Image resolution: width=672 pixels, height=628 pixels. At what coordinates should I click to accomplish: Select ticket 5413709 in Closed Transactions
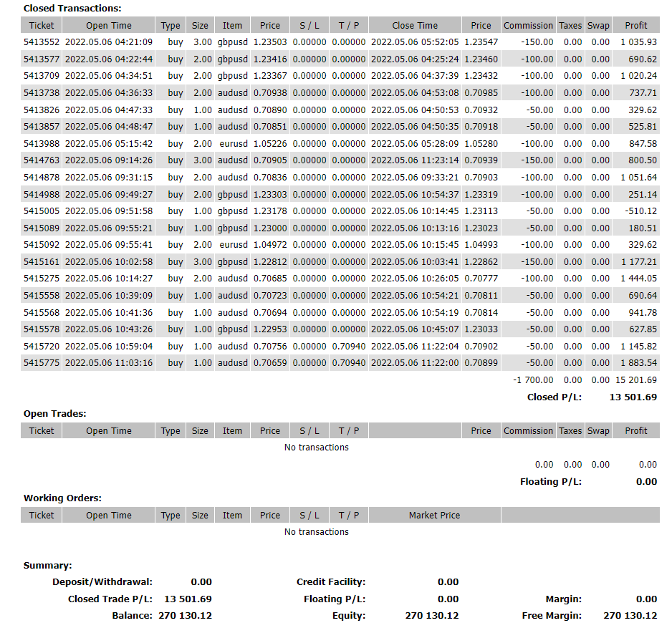(x=42, y=76)
